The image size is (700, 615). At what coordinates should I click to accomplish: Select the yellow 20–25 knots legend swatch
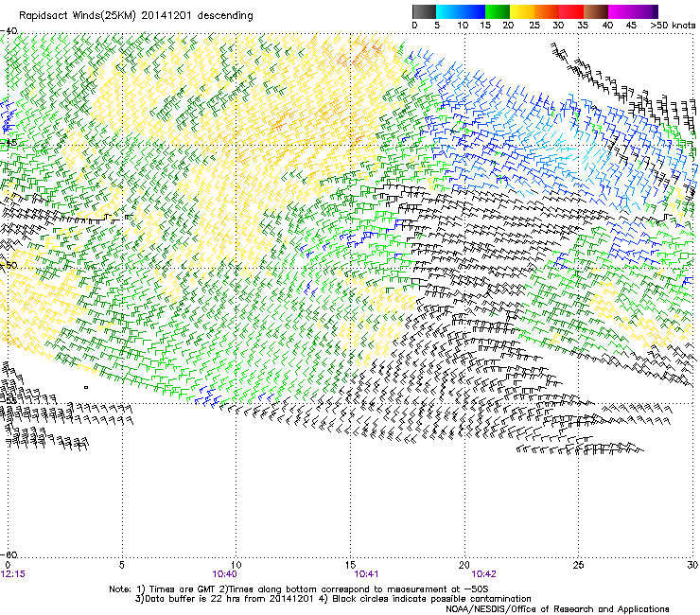tap(522, 11)
